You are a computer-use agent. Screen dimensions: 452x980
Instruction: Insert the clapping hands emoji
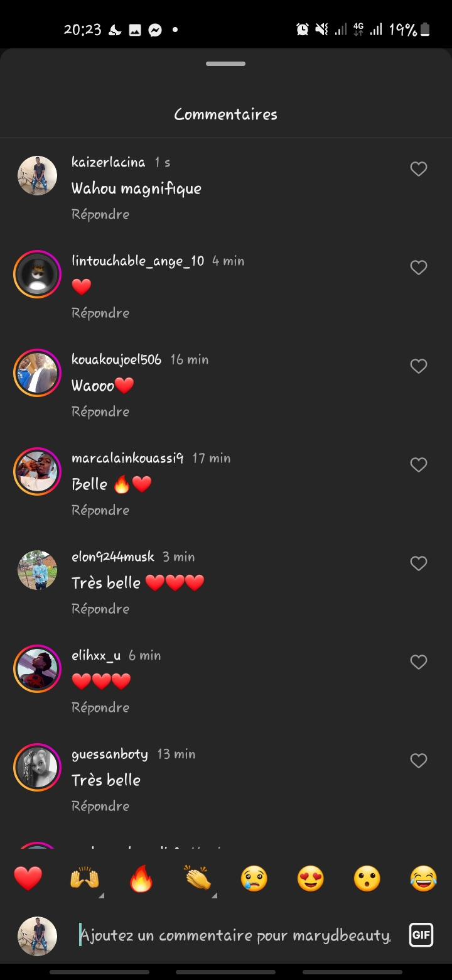(198, 878)
